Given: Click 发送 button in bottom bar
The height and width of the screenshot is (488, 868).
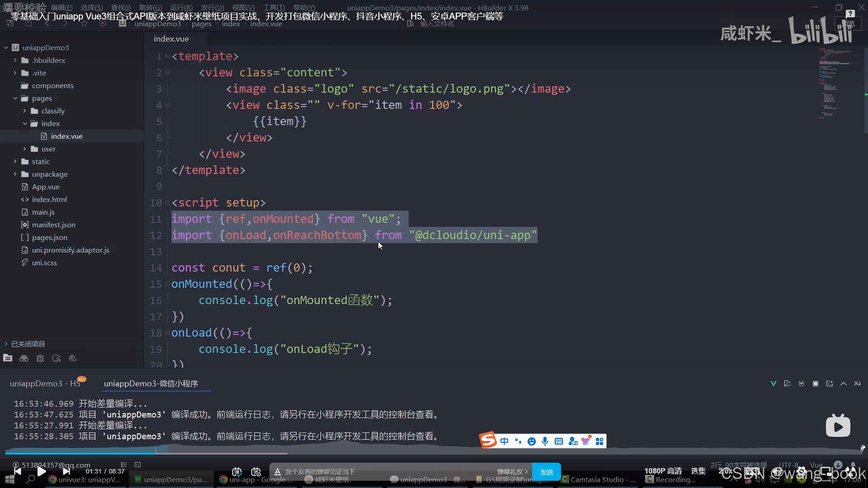Looking at the screenshot, I should (x=546, y=471).
